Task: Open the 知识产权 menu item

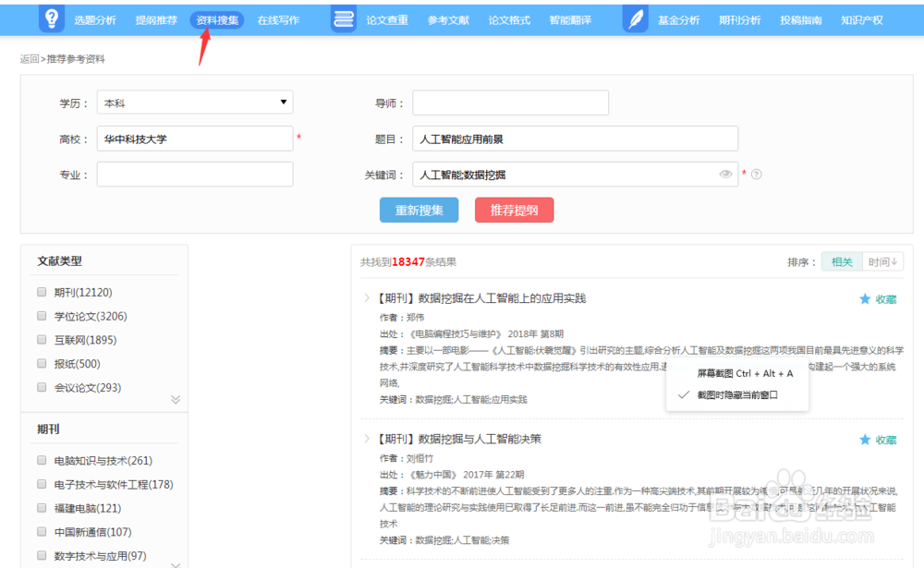Action: point(862,20)
